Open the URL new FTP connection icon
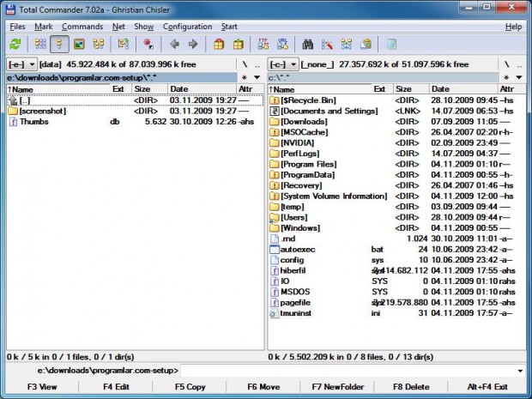The width and height of the screenshot is (532, 399). (282, 44)
